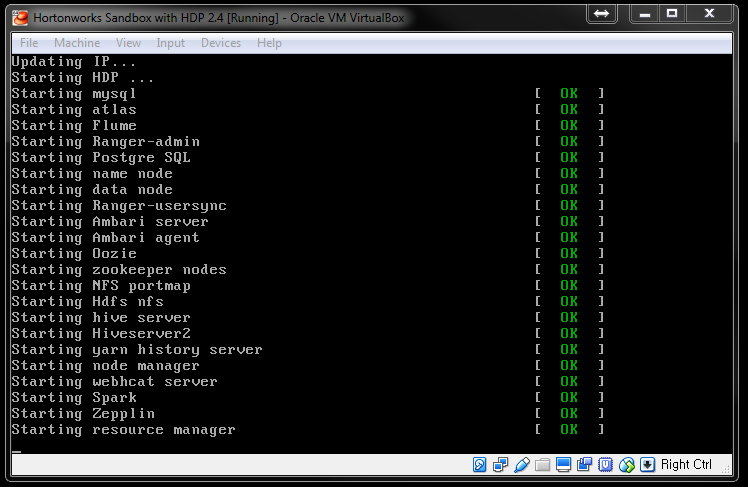
Task: Open the Help menu
Action: pos(270,43)
